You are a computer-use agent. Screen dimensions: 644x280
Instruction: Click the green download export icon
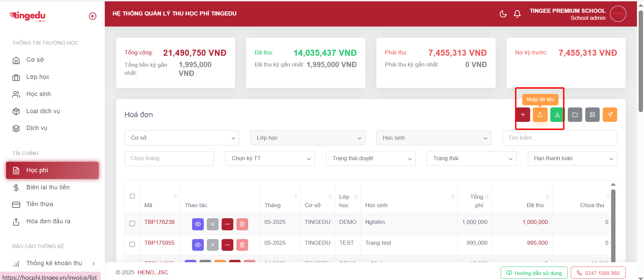(x=557, y=115)
